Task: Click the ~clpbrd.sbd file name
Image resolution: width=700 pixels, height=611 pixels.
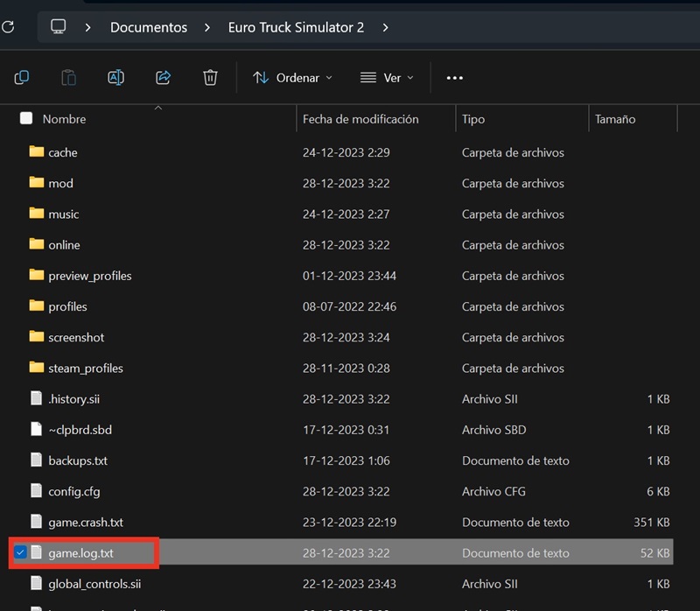Action: click(x=80, y=430)
